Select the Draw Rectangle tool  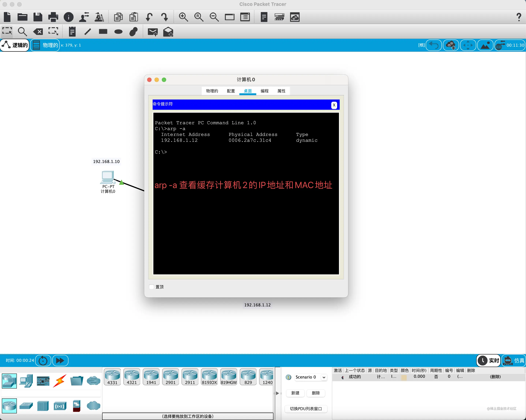pyautogui.click(x=103, y=31)
